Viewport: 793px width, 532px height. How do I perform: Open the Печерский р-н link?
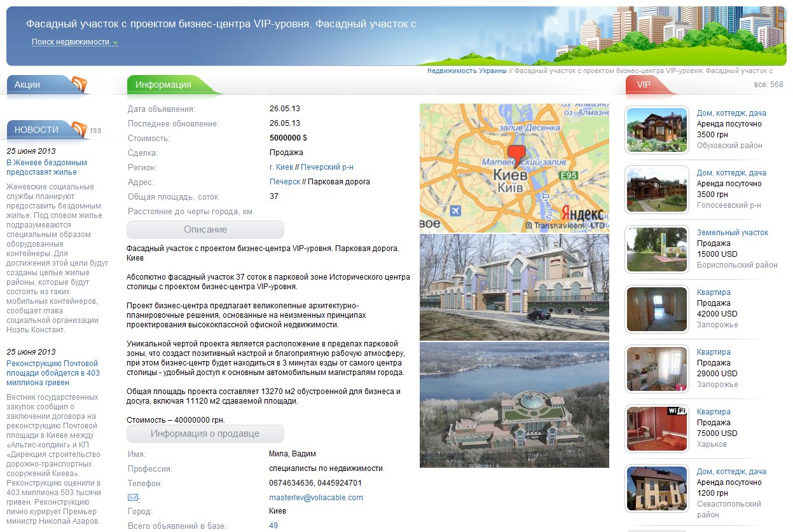tap(327, 167)
